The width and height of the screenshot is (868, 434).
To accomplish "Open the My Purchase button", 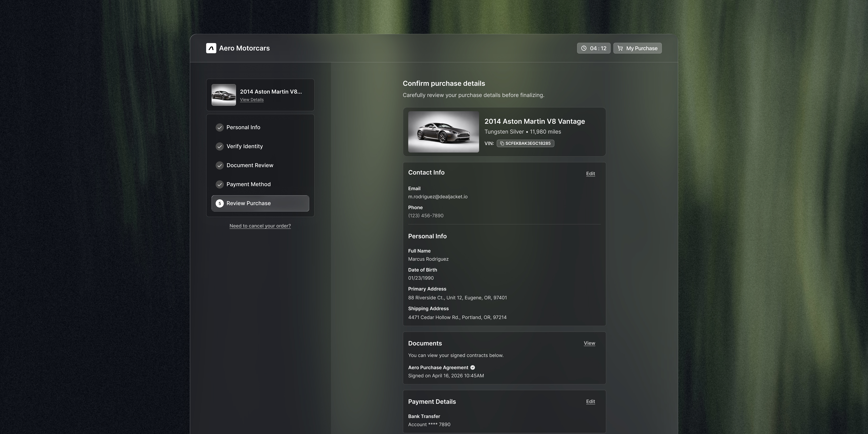I will [637, 48].
